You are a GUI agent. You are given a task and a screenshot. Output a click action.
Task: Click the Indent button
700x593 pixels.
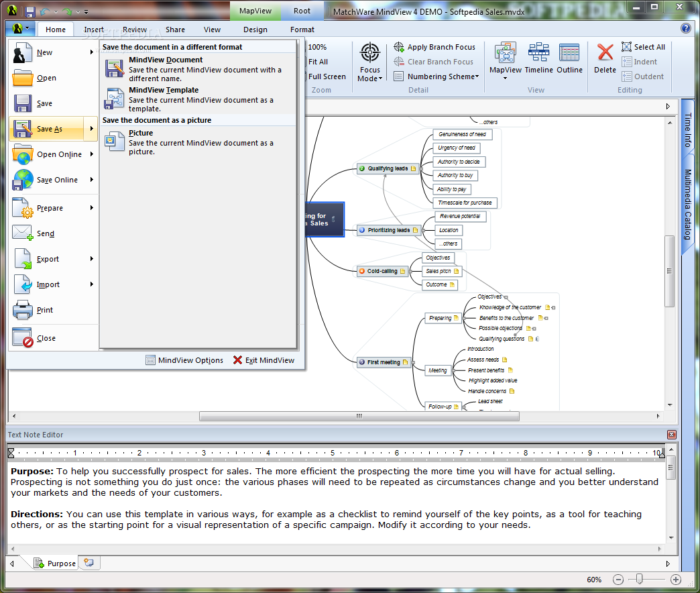(x=639, y=62)
